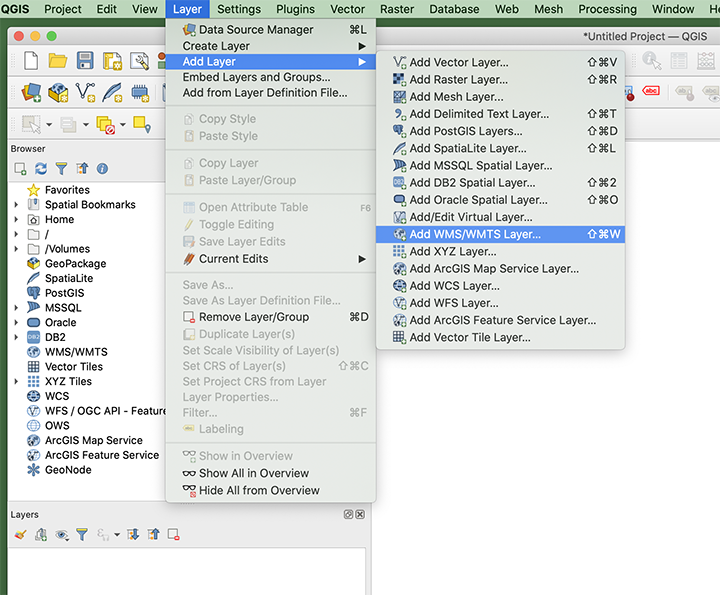Screen dimensions: 720x595
Task: Select Favorites in the Browser tree
Action: click(x=67, y=190)
